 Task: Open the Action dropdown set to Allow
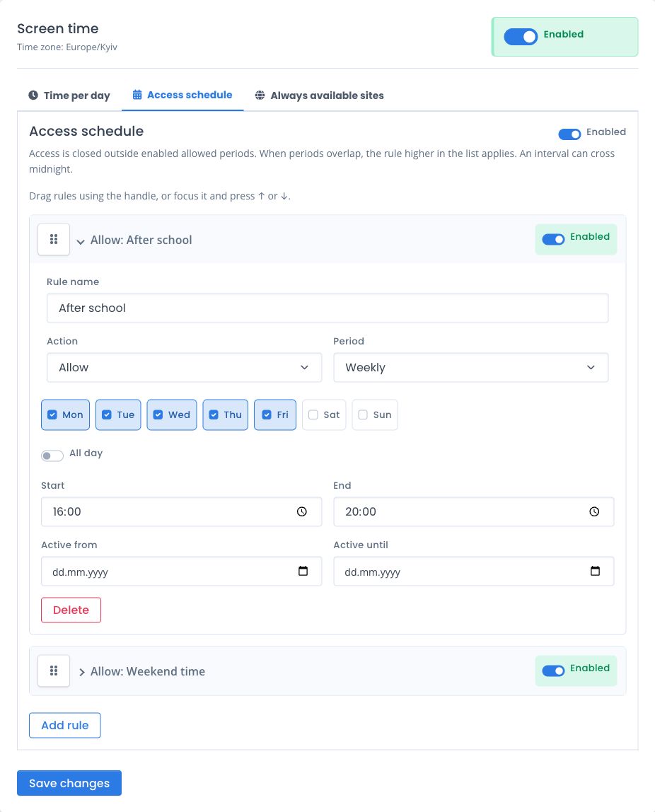pyautogui.click(x=185, y=368)
